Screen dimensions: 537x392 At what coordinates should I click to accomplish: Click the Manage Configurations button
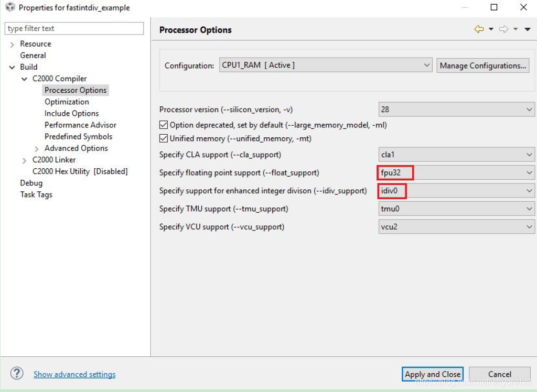click(x=483, y=66)
